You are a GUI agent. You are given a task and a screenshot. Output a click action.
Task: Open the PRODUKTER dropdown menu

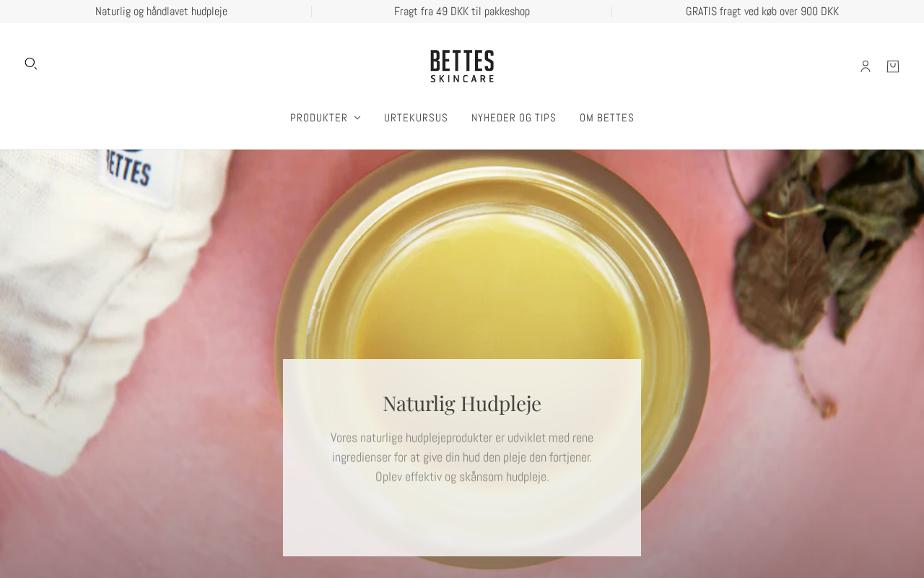325,118
